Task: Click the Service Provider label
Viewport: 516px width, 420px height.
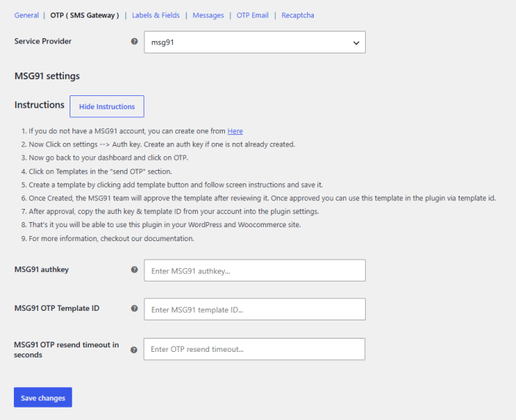Action: 43,41
